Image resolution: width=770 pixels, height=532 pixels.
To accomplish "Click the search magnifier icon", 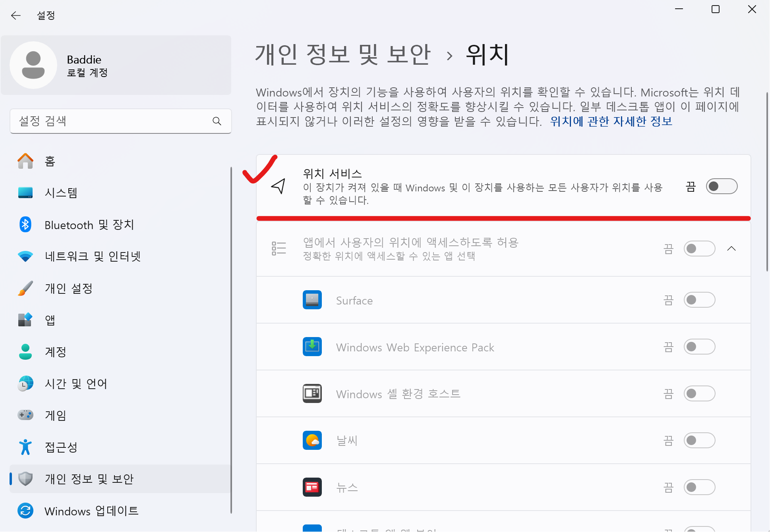I will click(x=217, y=121).
